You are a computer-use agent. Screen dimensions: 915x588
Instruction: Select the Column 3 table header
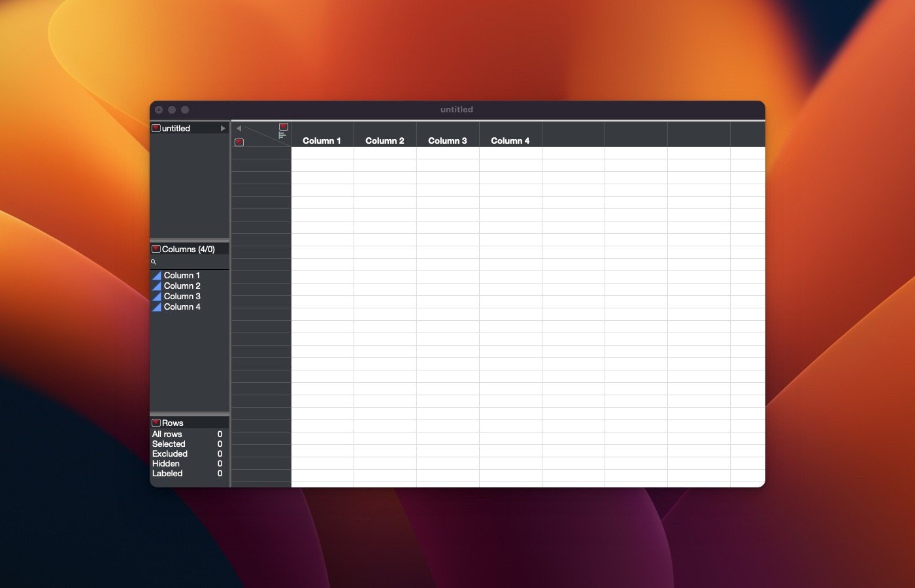click(x=448, y=134)
